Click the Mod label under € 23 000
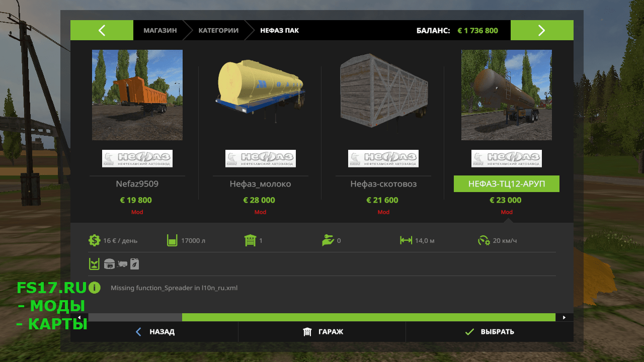The width and height of the screenshot is (644, 362). [x=507, y=212]
